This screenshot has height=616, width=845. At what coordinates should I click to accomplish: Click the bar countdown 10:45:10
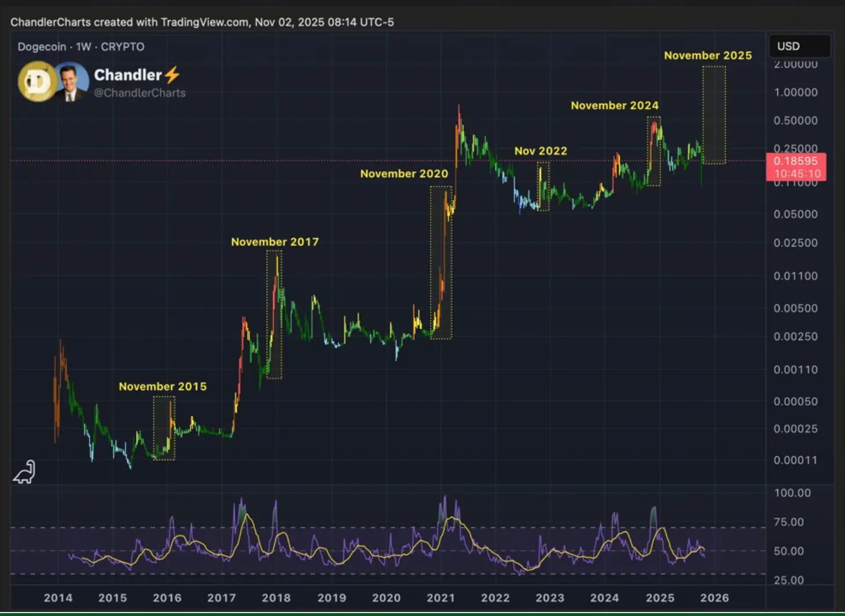797,174
